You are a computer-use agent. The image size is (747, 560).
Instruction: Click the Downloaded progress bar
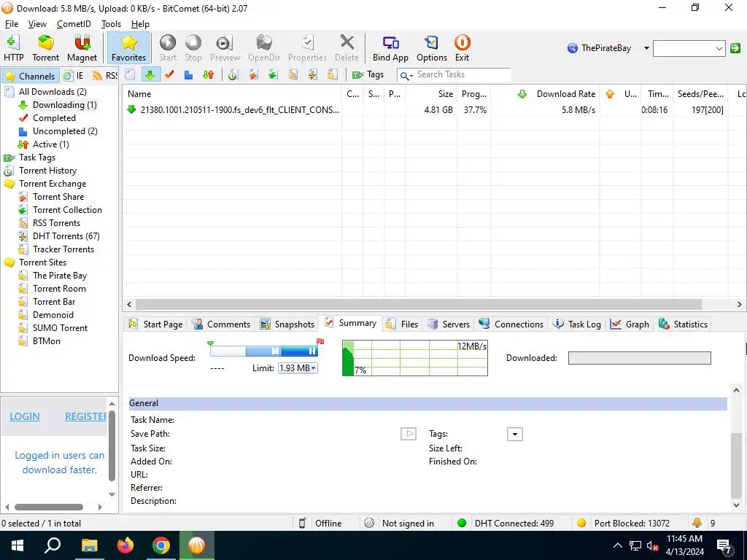point(639,358)
